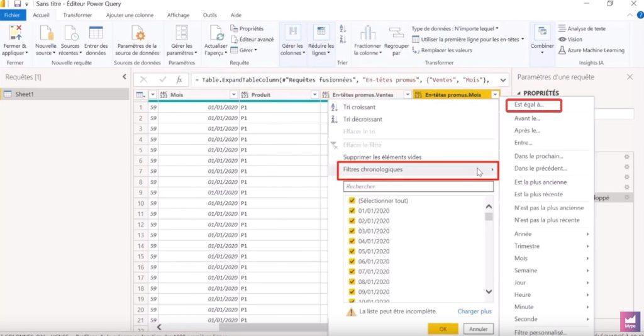
Task: Select the Sheet1 query
Action: 65,94
